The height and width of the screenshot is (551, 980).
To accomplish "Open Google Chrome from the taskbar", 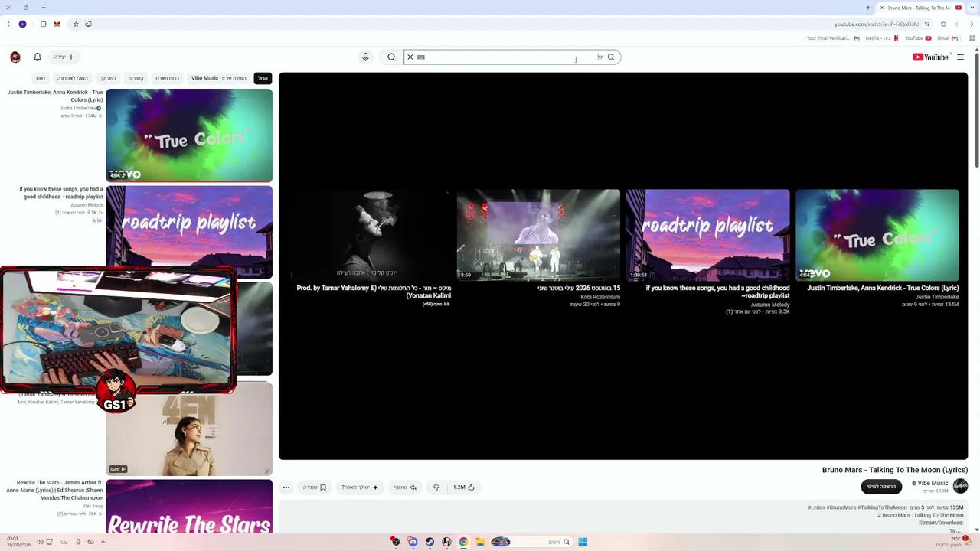I will coord(463,542).
